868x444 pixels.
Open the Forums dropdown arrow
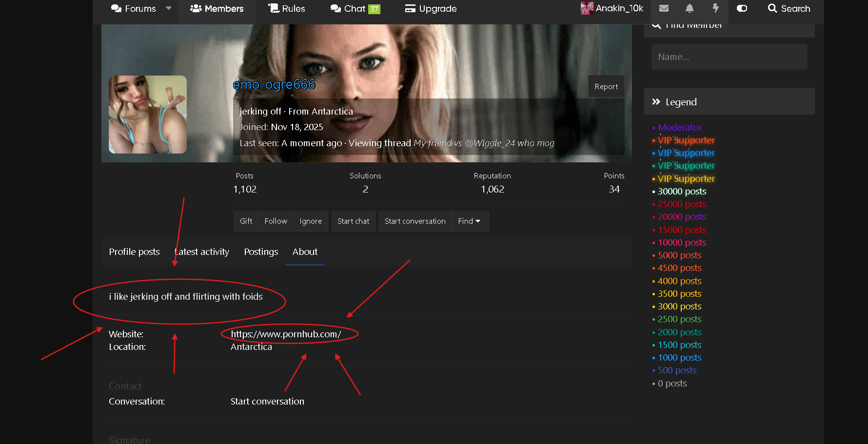point(169,8)
